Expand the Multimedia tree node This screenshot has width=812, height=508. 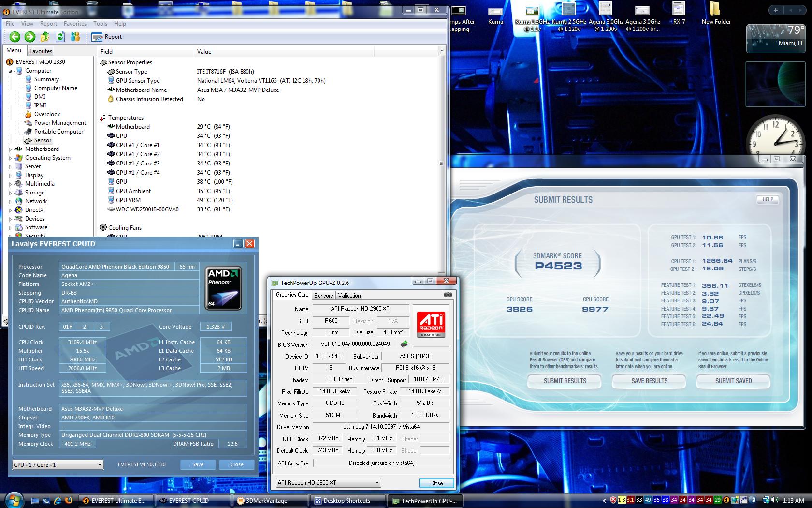click(11, 184)
